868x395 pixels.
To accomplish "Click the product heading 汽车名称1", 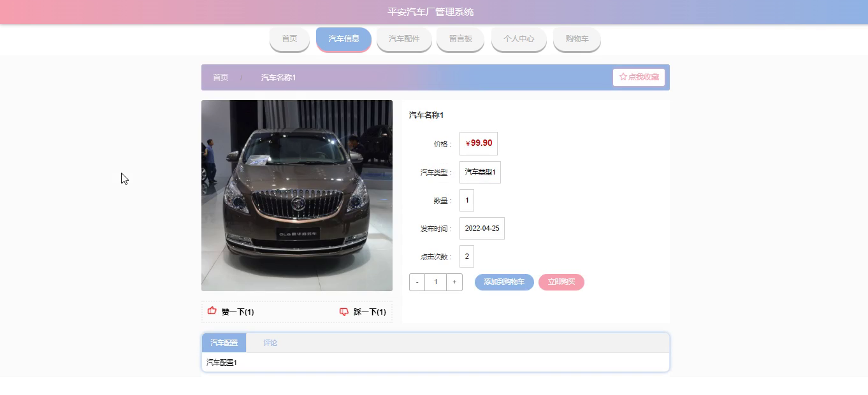I will (426, 115).
